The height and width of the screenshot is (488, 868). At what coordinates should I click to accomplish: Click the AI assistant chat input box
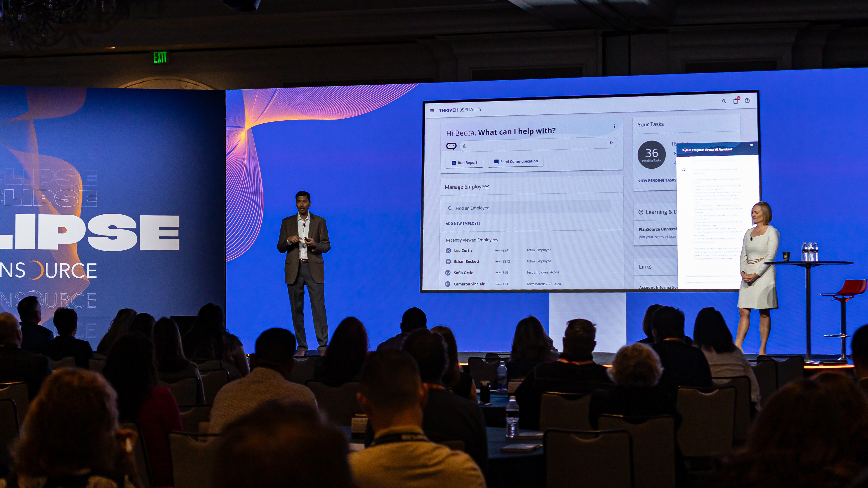tap(714, 279)
